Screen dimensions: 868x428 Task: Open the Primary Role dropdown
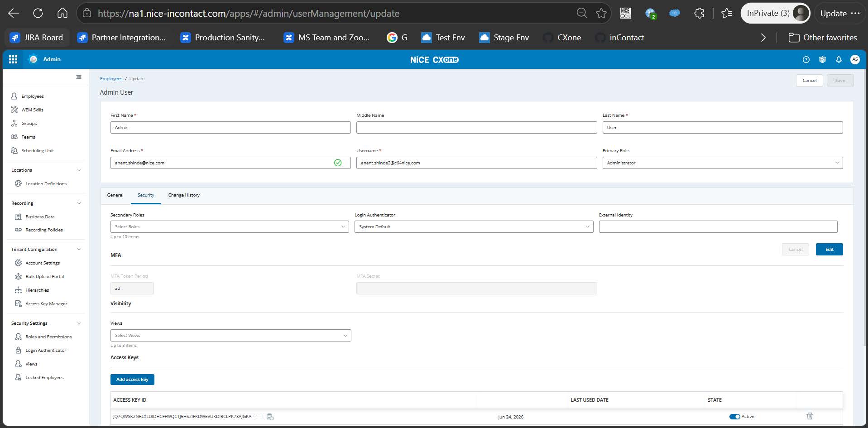pyautogui.click(x=722, y=163)
